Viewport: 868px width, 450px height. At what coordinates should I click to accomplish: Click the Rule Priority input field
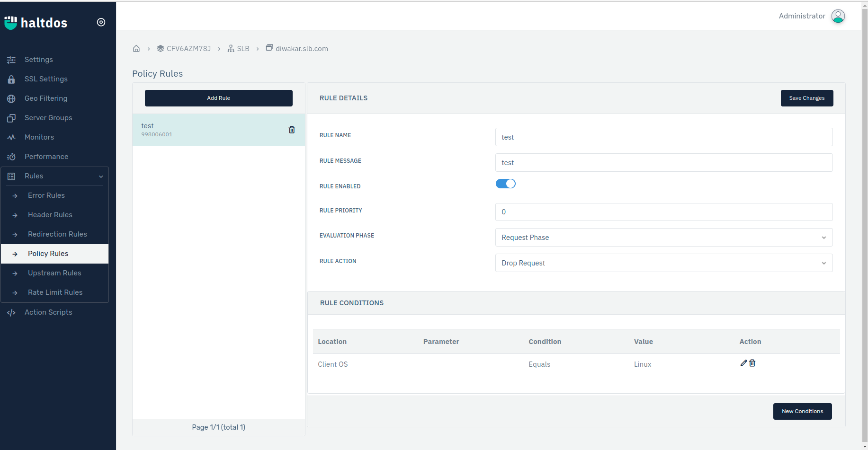pyautogui.click(x=664, y=212)
